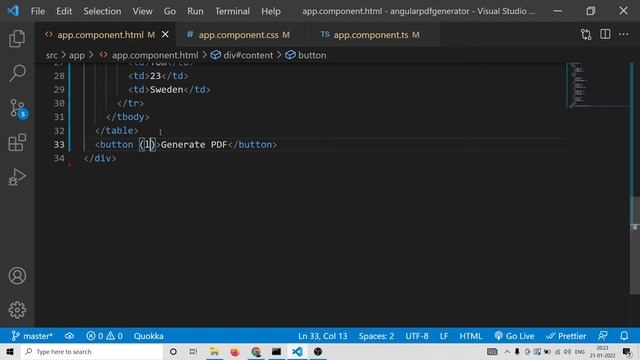Click the text Sweden on line 29
The width and height of the screenshot is (640, 360).
click(x=167, y=90)
